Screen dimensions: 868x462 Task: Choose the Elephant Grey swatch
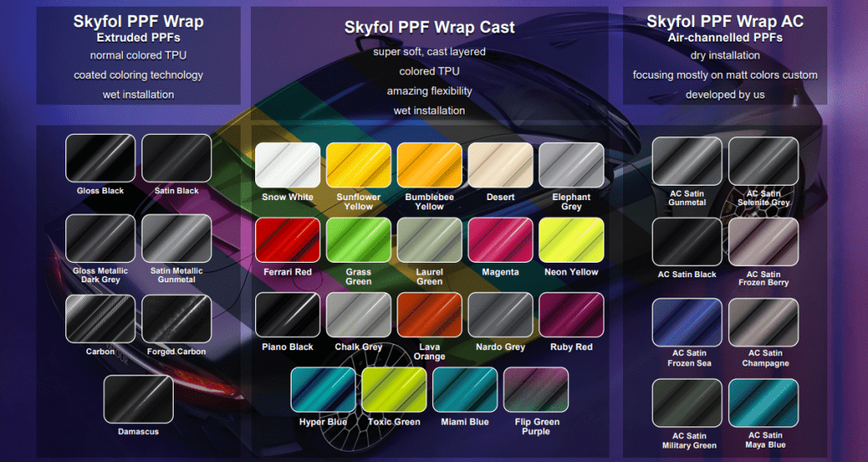[x=571, y=165]
